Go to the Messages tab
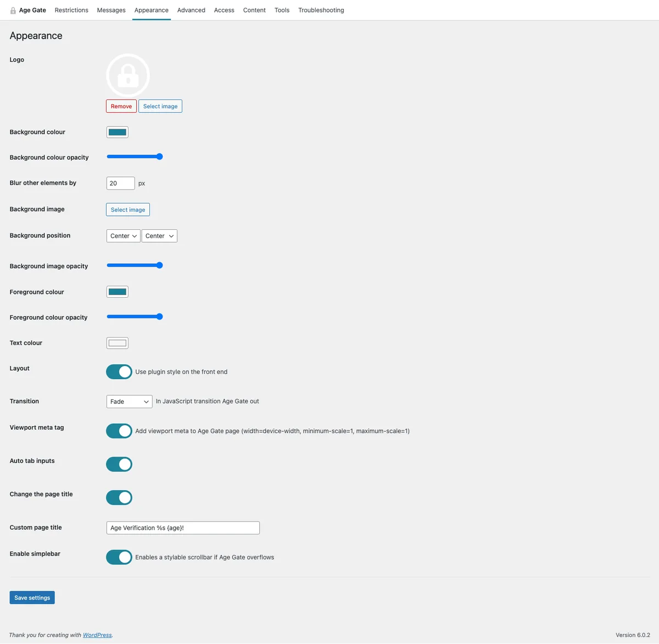Image resolution: width=659 pixels, height=644 pixels. pos(111,10)
